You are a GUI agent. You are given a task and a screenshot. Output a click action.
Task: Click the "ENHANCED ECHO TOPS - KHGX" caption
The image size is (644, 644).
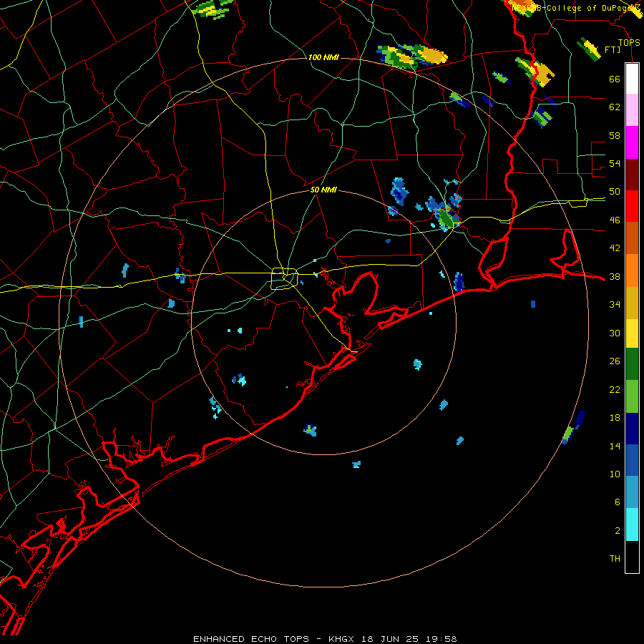coord(273,639)
